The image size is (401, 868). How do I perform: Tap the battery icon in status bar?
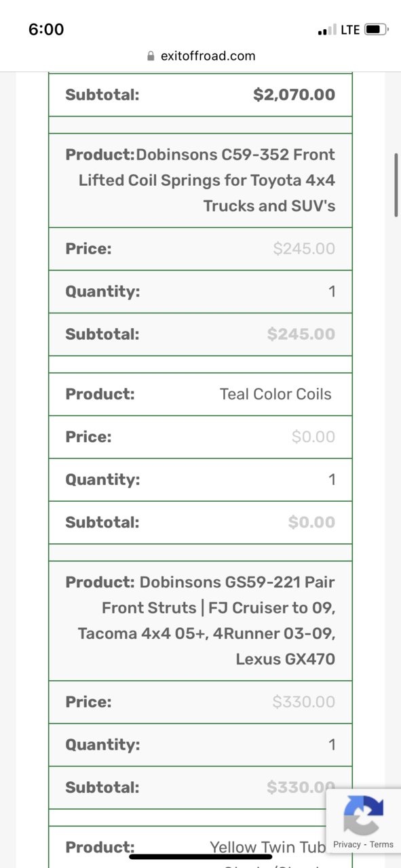tap(375, 30)
